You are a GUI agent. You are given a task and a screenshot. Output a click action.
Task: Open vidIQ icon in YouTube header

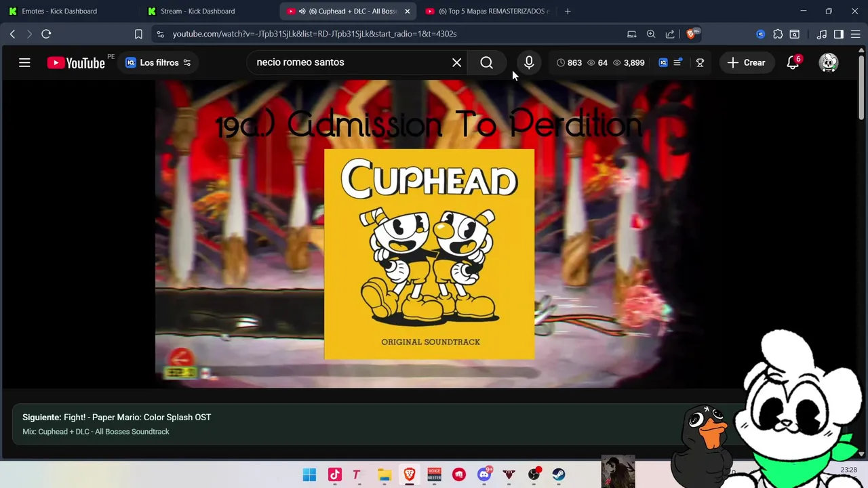(663, 62)
